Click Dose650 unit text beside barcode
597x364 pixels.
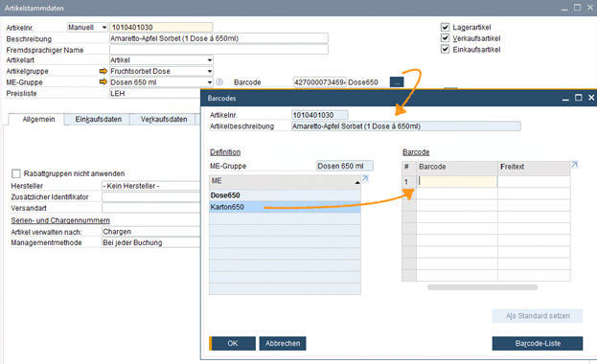363,82
